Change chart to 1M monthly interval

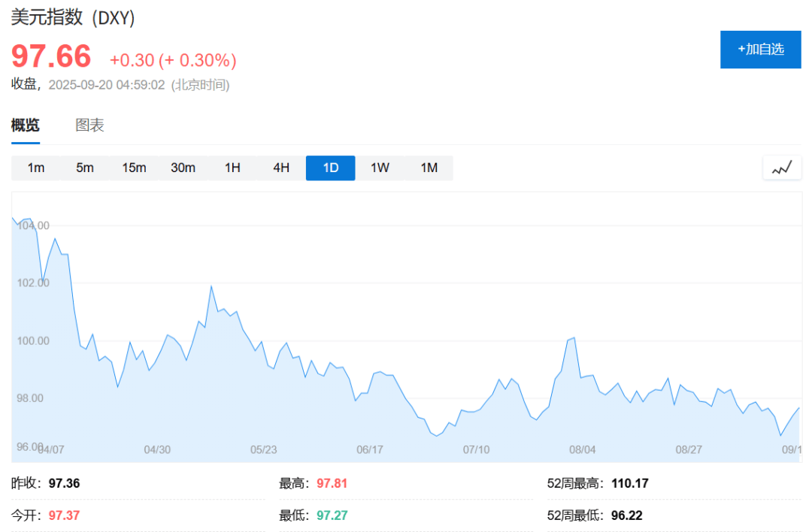pos(429,168)
